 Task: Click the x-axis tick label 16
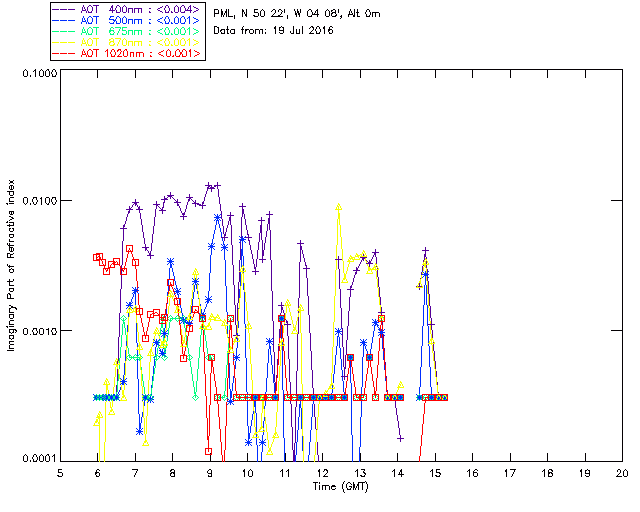472,473
